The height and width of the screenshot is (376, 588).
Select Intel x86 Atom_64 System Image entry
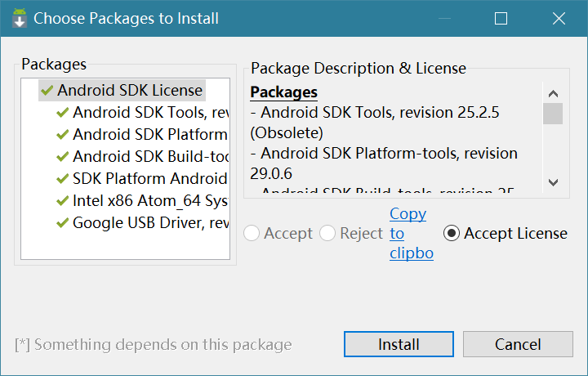tap(149, 201)
